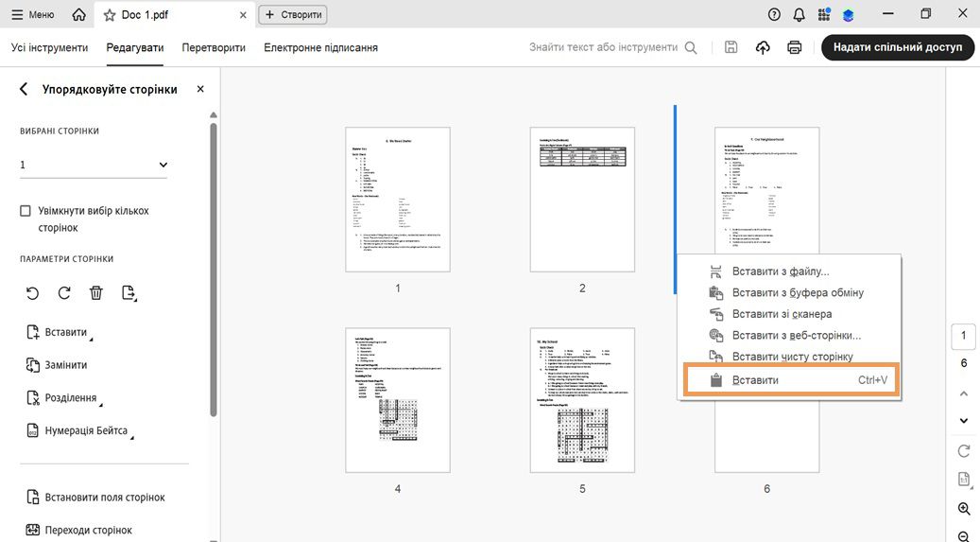Choose Вставити чисту сторінку
Viewport: 980px width, 542px height.
coord(789,357)
